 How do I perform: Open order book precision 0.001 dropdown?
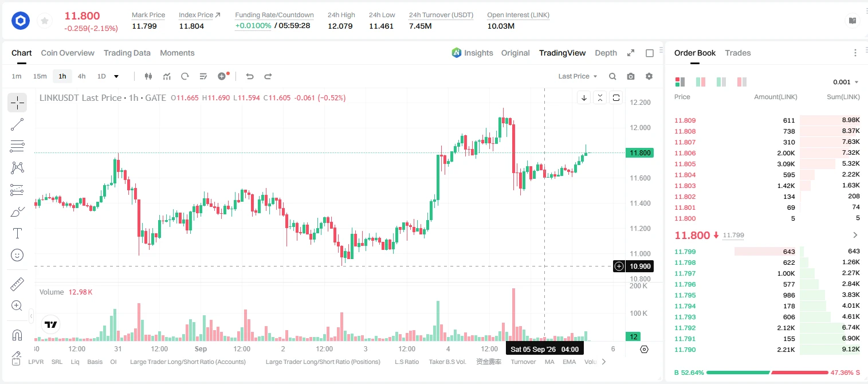pos(846,82)
